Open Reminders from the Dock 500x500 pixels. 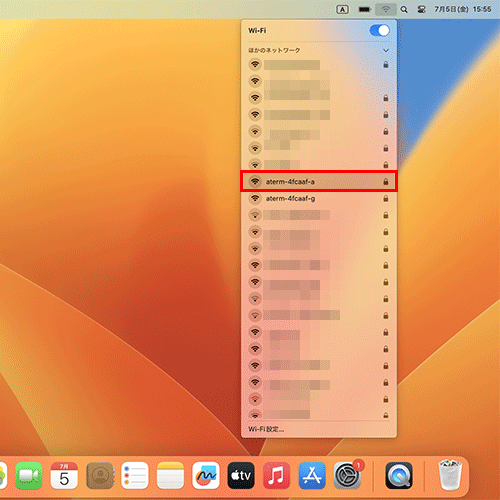(135, 475)
